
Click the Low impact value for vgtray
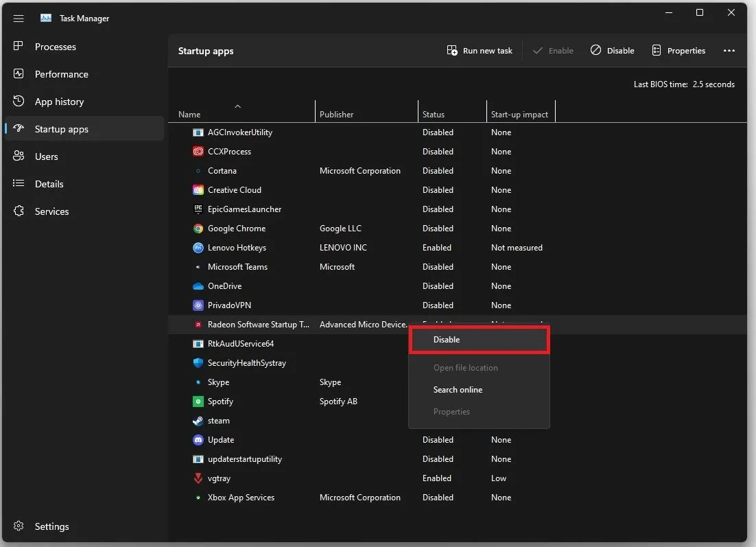click(499, 478)
